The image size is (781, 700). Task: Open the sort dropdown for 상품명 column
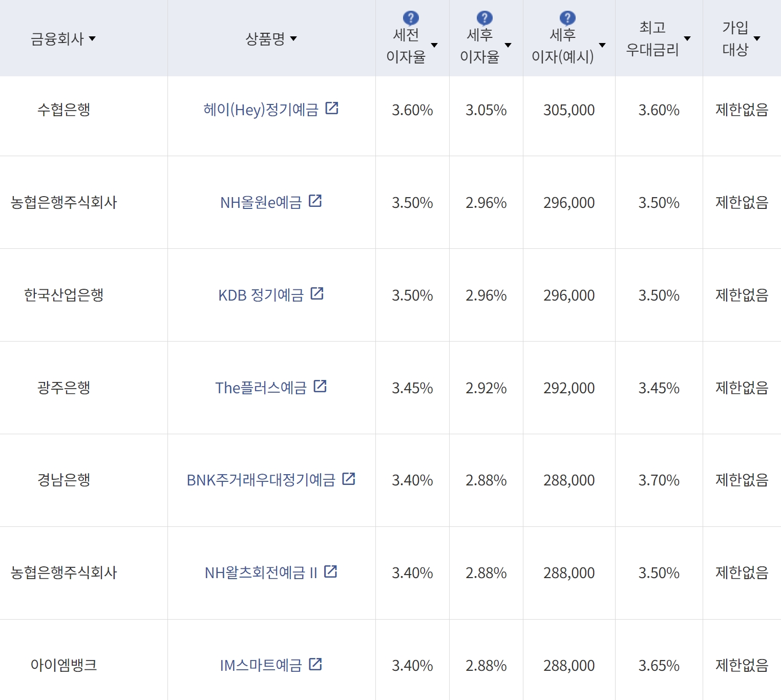(x=293, y=38)
